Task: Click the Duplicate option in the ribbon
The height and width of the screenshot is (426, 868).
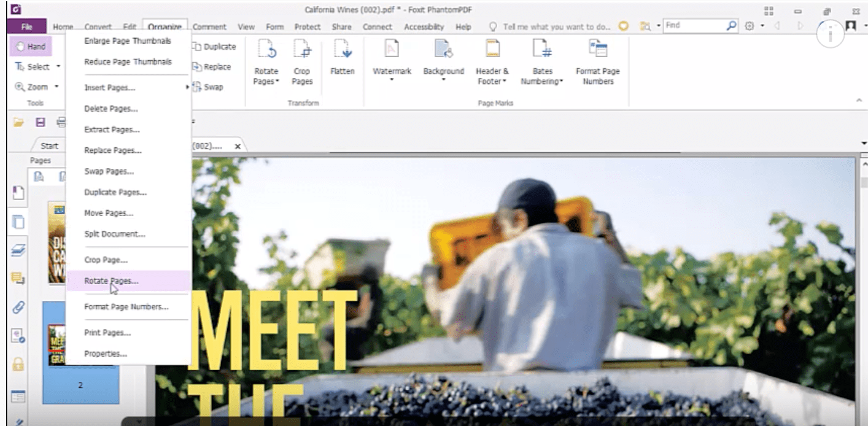Action: pos(216,46)
